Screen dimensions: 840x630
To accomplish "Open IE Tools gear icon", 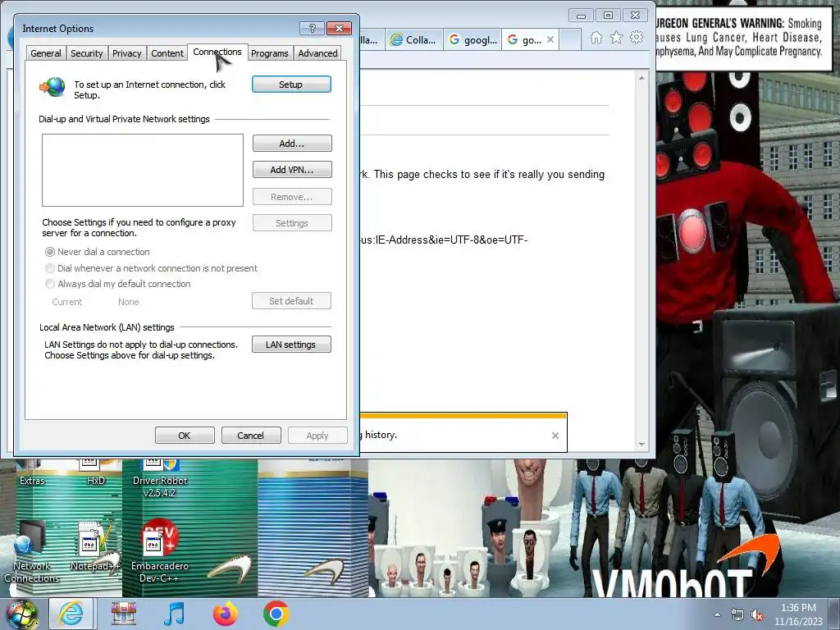I will (637, 38).
